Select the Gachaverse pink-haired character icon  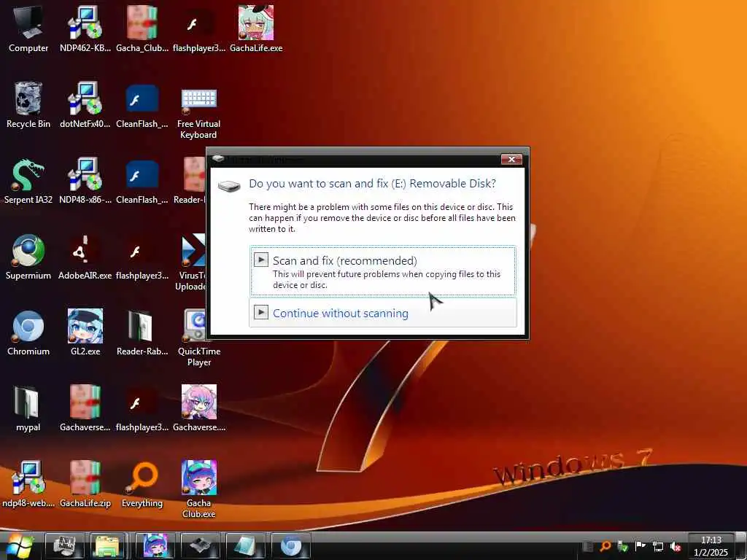(x=199, y=408)
